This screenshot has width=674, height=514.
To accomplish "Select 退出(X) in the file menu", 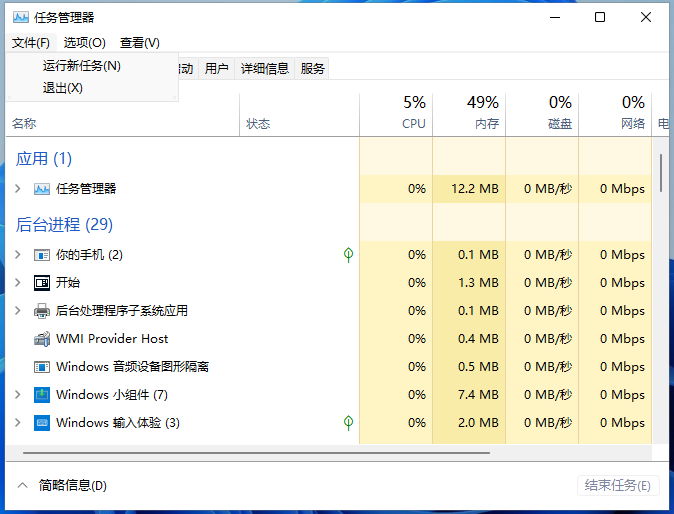I will tap(62, 88).
